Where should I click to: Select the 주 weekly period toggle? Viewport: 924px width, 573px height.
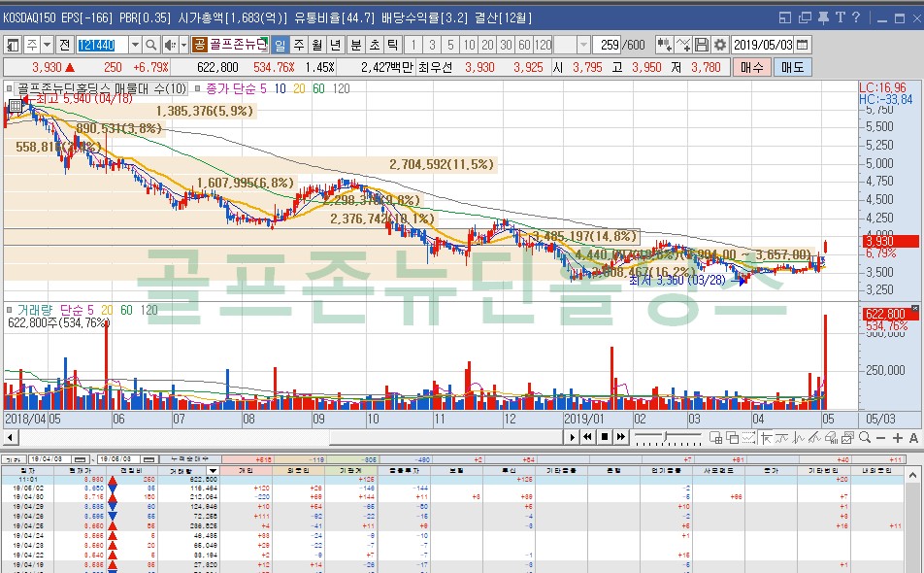tap(299, 45)
